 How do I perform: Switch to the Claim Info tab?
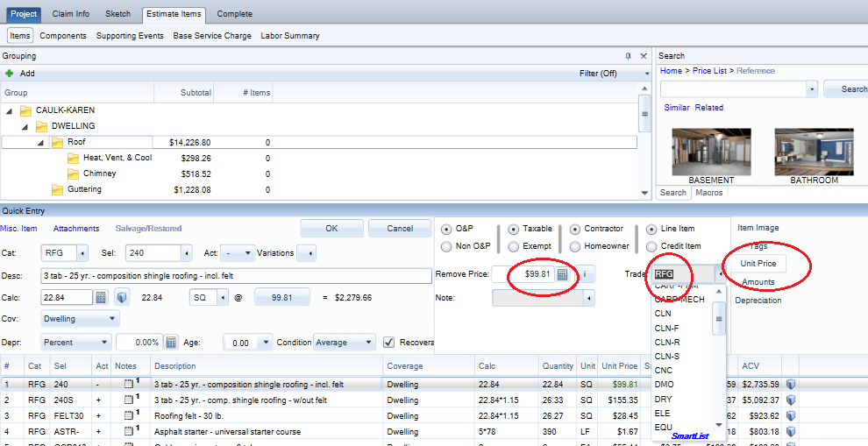[x=71, y=14]
